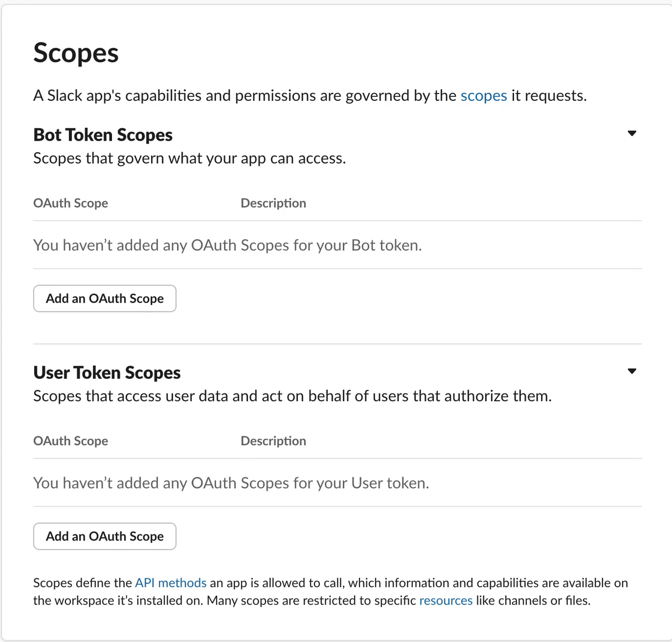672x642 pixels.
Task: Add an OAuth Scope for User token
Action: (x=105, y=536)
